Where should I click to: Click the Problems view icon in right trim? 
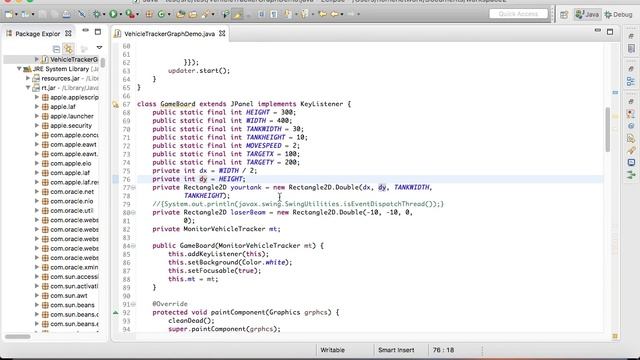pos(631,114)
